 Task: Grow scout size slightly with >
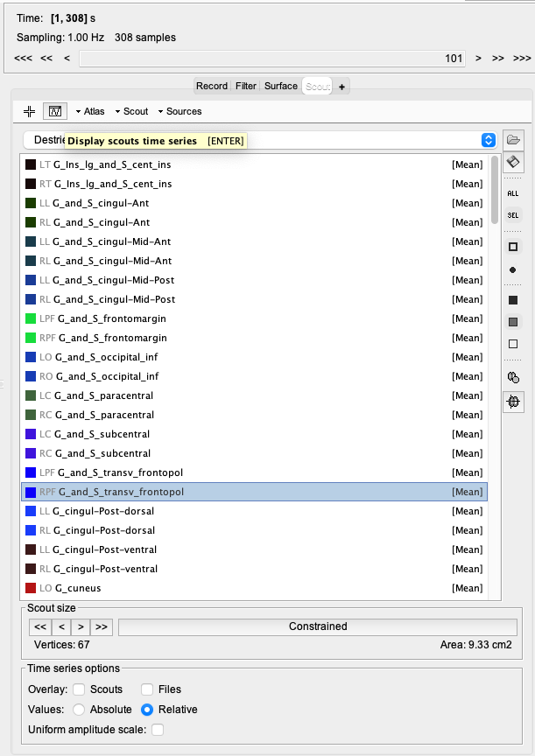coord(81,627)
